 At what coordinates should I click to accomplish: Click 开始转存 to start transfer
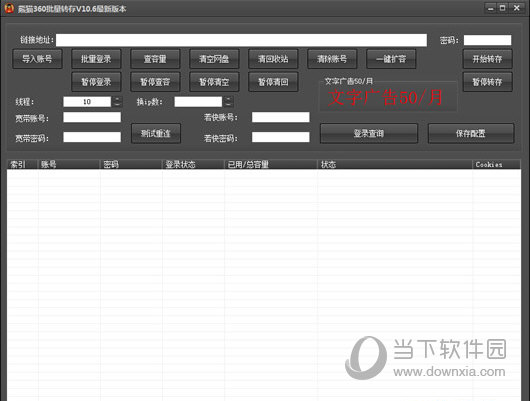point(487,59)
